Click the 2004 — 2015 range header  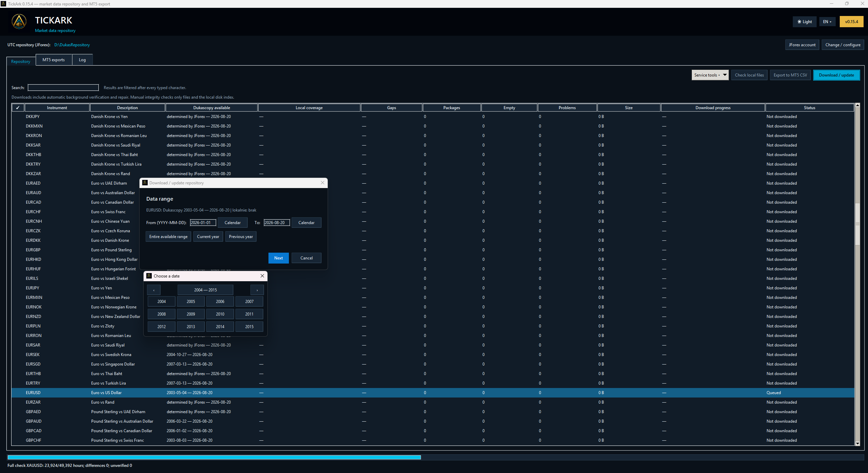click(x=206, y=290)
